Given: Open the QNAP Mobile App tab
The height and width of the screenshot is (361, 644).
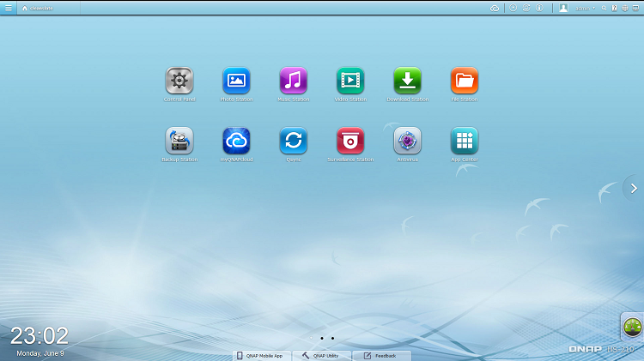Looking at the screenshot, I should 260,355.
